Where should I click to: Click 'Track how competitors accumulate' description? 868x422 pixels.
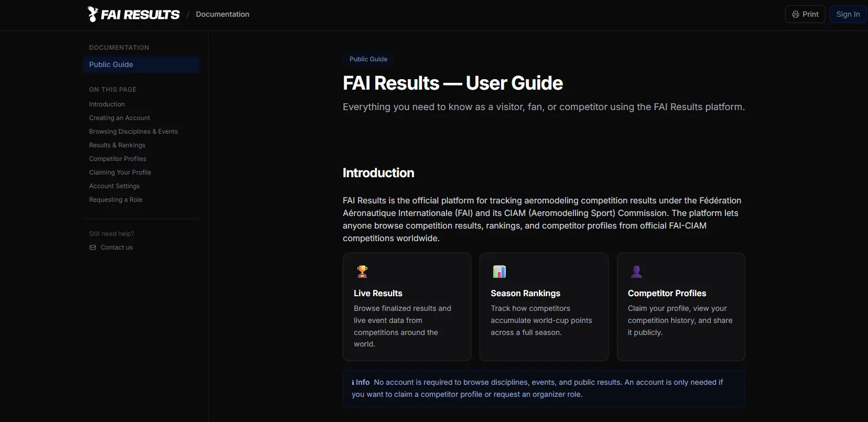[541, 320]
